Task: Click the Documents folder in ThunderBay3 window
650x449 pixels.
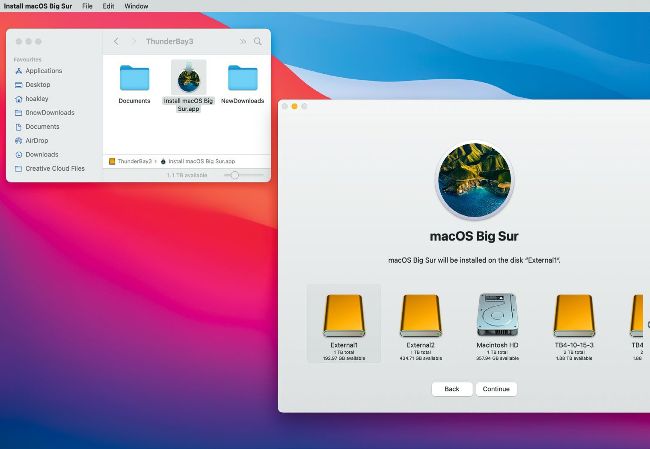Action: point(134,78)
